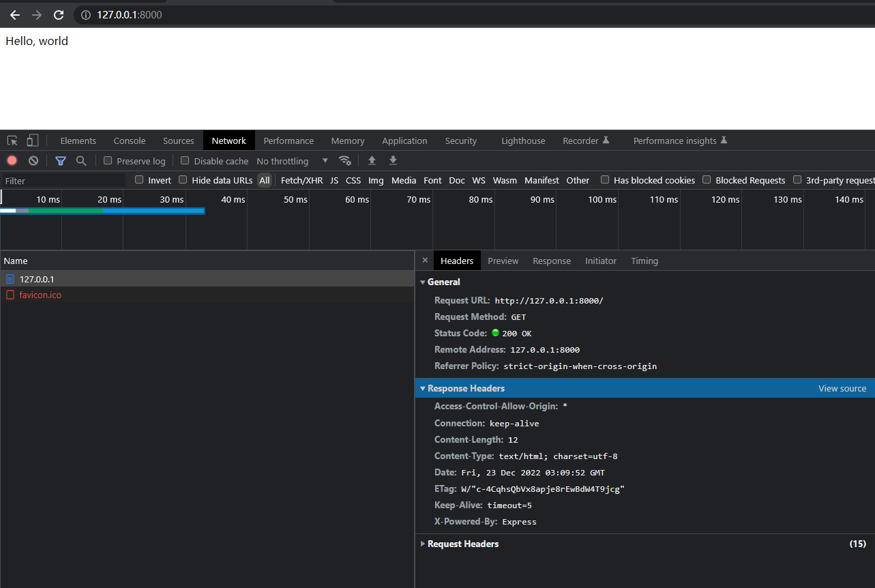Image resolution: width=875 pixels, height=588 pixels.
Task: Select the Headers tab
Action: (x=457, y=261)
